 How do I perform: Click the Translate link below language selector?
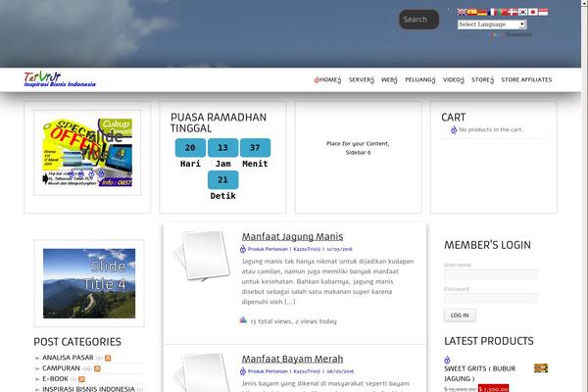coord(518,34)
